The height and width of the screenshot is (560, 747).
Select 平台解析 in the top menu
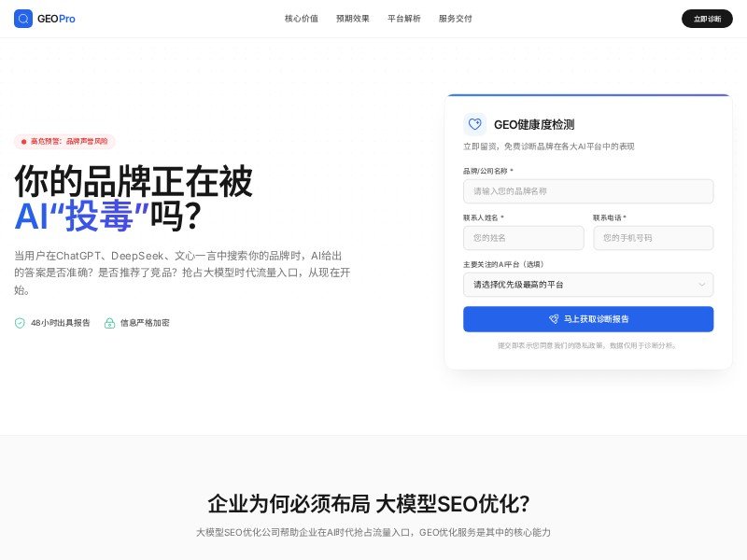pyautogui.click(x=403, y=19)
